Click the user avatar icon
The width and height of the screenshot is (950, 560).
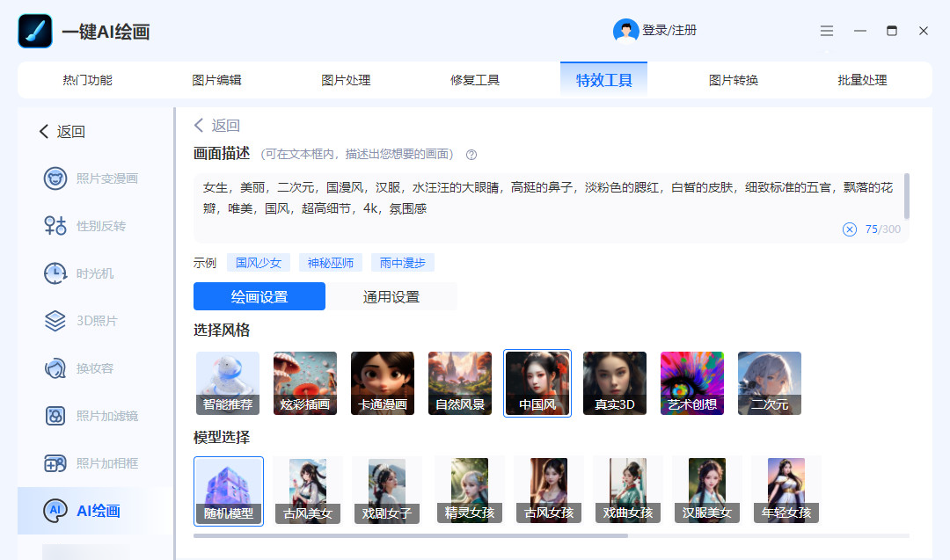pos(625,31)
